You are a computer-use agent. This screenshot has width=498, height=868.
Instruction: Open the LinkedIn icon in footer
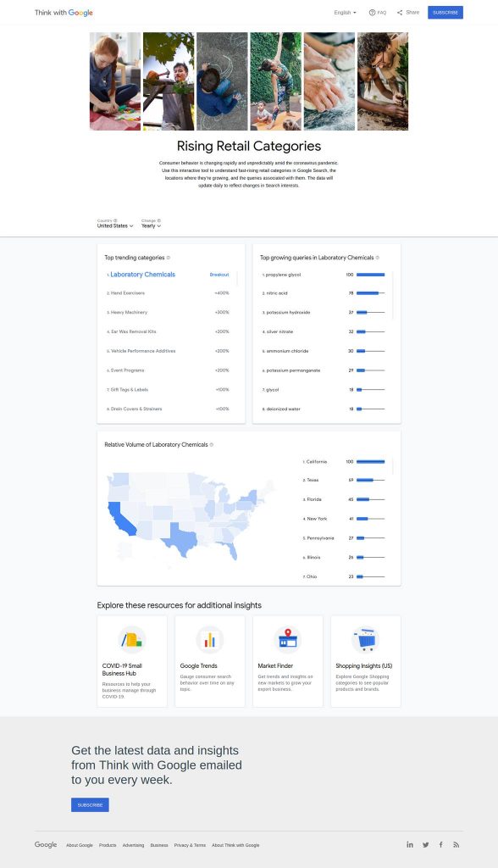(409, 845)
